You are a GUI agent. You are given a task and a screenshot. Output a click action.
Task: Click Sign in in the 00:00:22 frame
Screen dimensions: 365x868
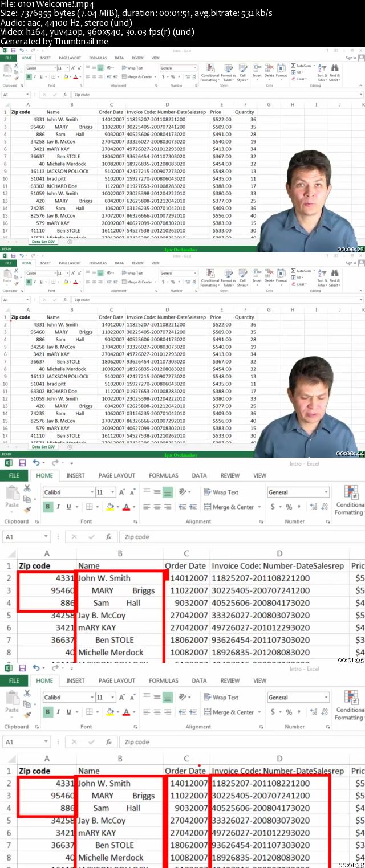351,58
